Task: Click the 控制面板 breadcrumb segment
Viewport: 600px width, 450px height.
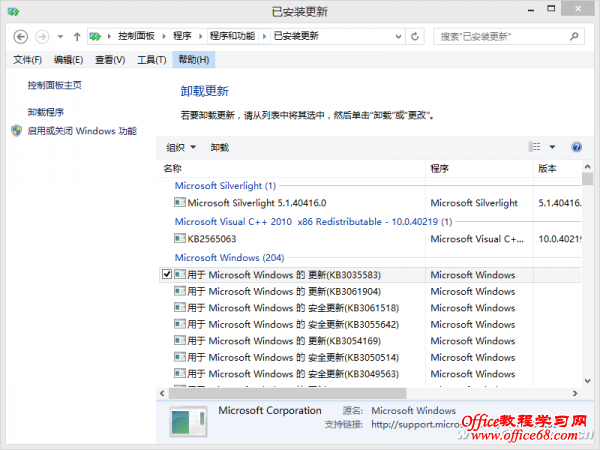Action: (136, 36)
